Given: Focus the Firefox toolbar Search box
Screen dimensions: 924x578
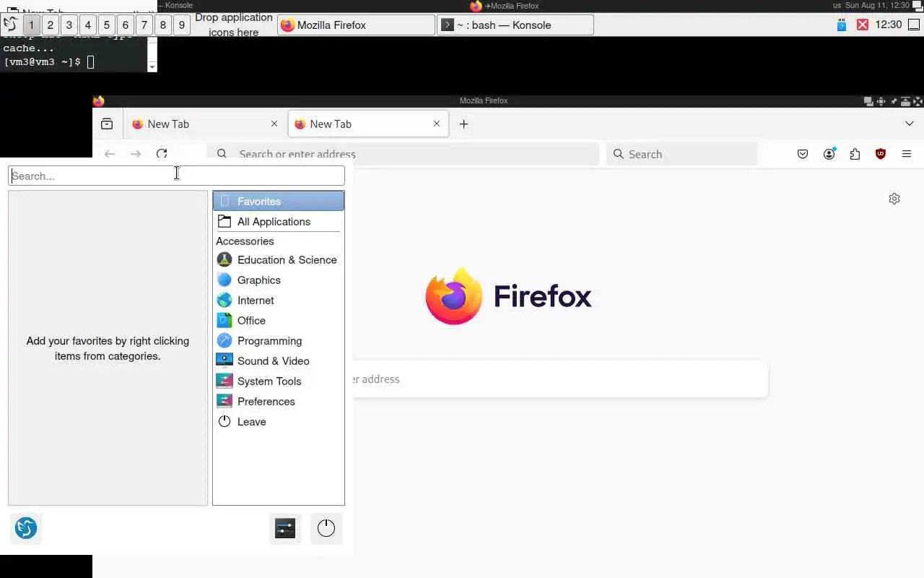Looking at the screenshot, I should [x=681, y=154].
